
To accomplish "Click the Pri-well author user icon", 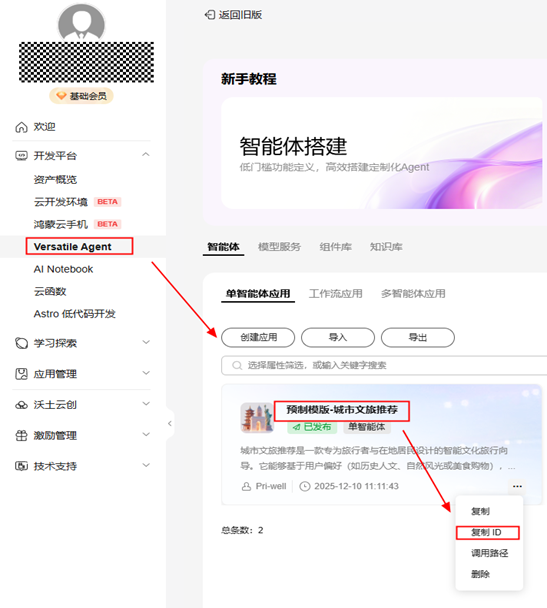I will point(246,486).
